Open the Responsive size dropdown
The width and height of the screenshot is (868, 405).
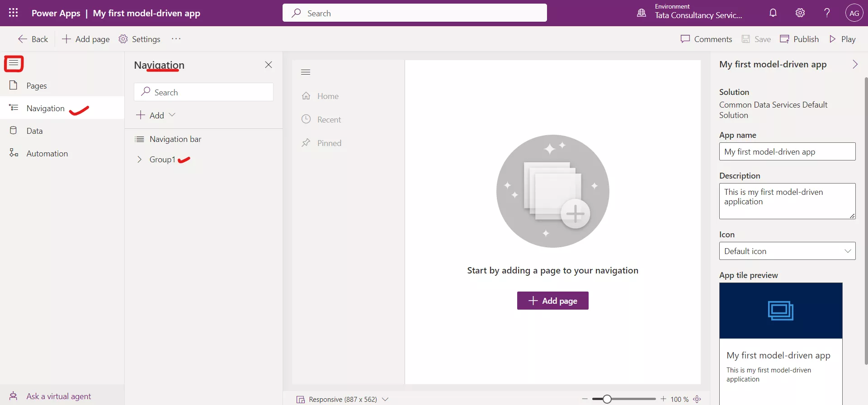[342, 399]
